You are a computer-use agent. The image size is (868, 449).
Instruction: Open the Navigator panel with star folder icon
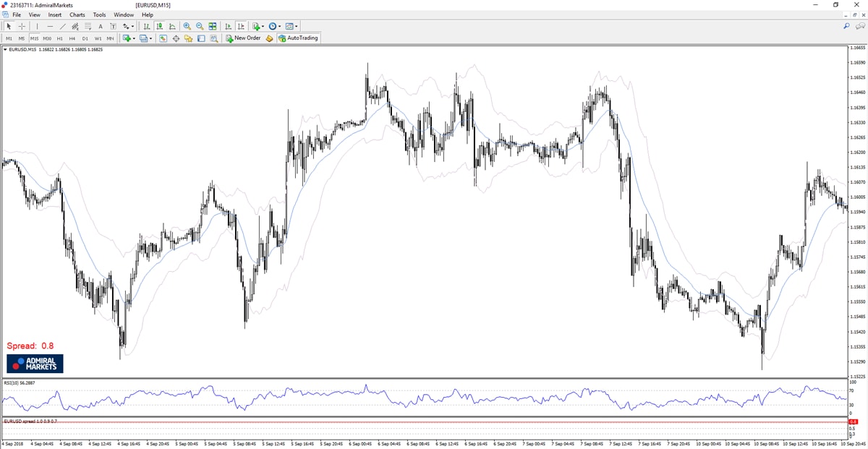coord(188,38)
